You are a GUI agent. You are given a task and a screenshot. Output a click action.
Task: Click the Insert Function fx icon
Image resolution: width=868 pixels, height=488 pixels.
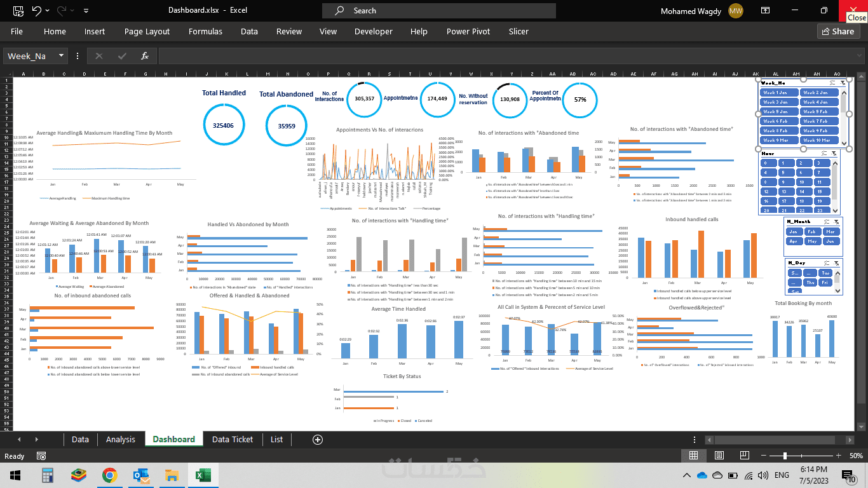145,56
